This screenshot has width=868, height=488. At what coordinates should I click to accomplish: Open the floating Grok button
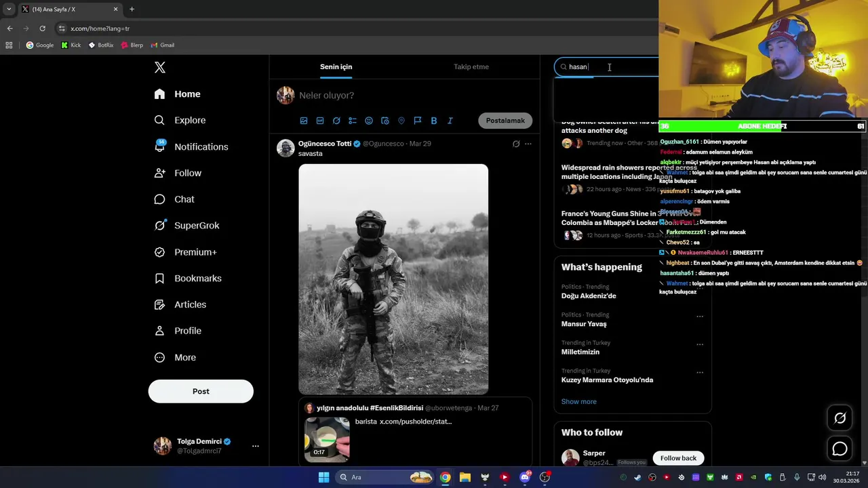click(840, 418)
